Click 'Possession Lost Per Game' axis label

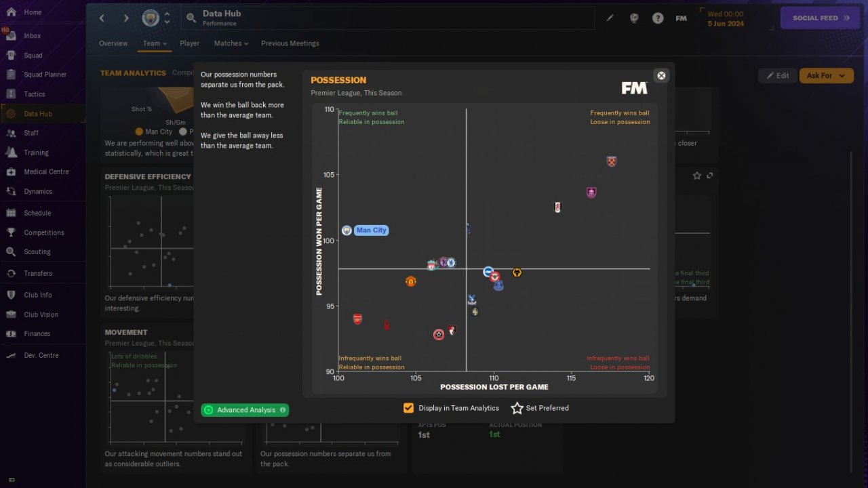494,387
